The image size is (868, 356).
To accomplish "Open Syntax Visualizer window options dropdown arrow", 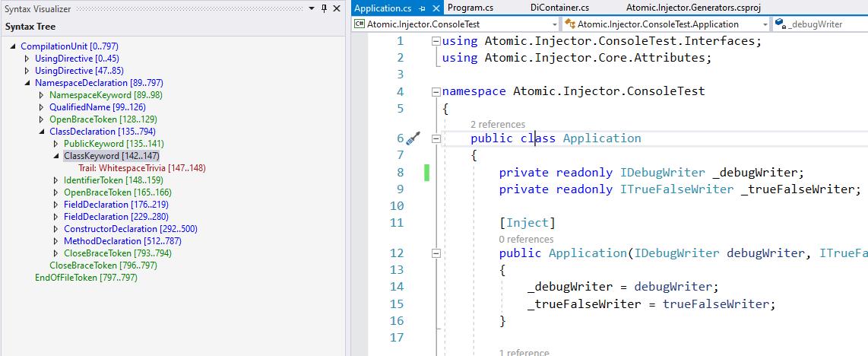I will point(312,9).
